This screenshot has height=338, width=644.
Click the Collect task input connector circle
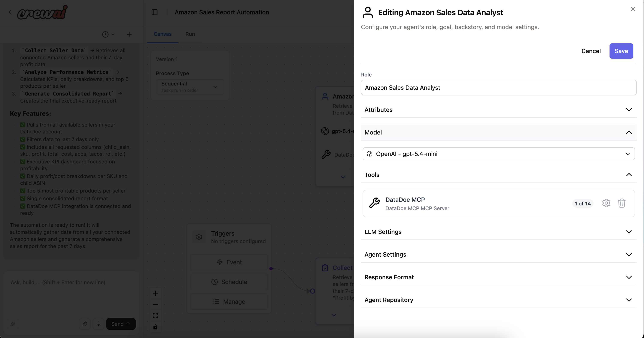(x=312, y=291)
